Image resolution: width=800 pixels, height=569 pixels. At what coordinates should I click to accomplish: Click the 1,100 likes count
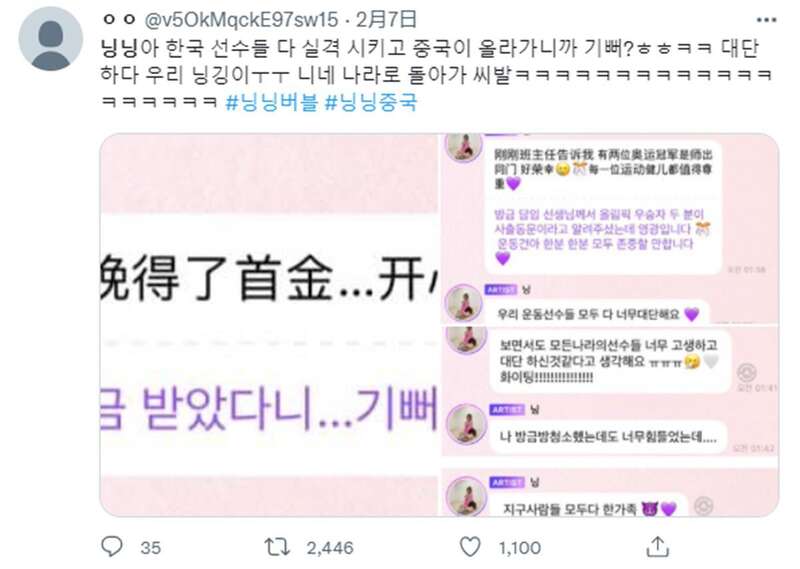[519, 548]
